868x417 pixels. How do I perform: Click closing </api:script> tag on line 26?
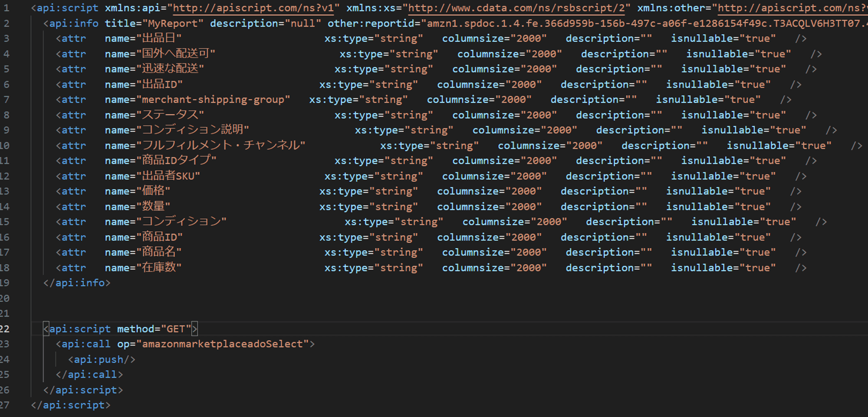tap(83, 390)
